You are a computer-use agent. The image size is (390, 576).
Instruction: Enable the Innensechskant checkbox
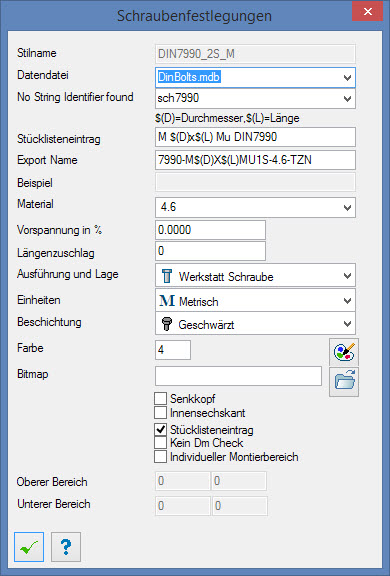point(160,413)
